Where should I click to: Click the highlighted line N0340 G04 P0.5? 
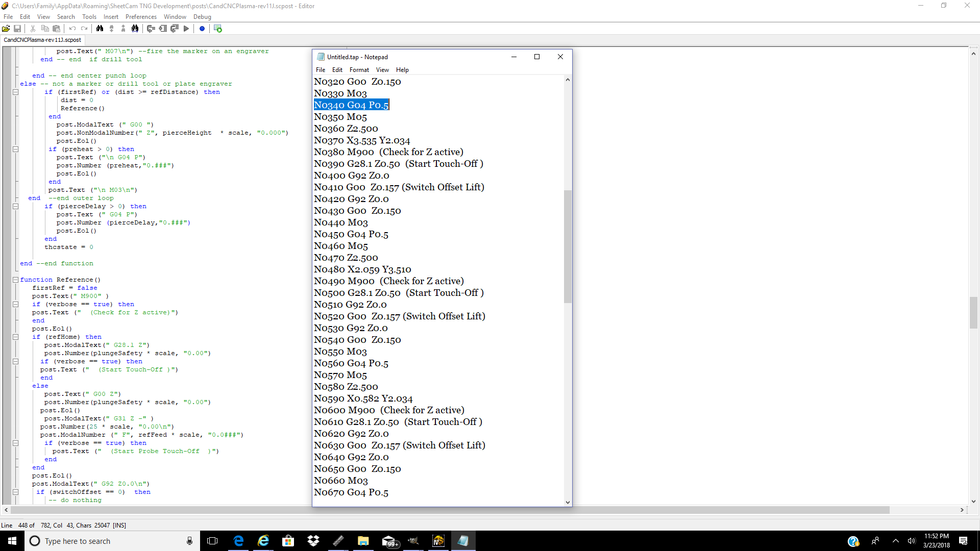pos(351,105)
